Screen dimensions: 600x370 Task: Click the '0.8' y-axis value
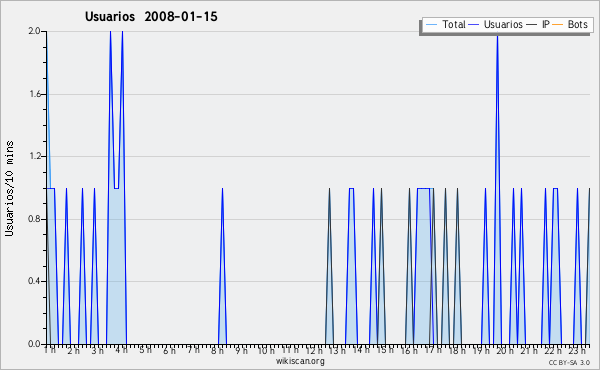[34, 219]
